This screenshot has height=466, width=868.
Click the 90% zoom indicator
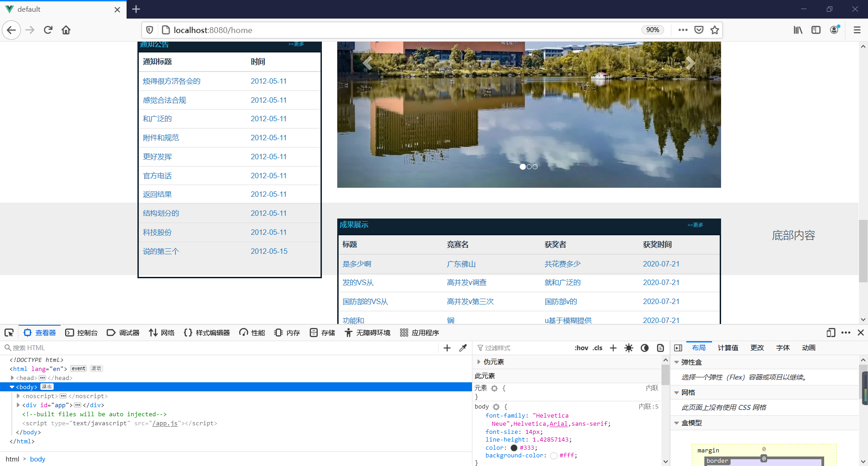(652, 30)
